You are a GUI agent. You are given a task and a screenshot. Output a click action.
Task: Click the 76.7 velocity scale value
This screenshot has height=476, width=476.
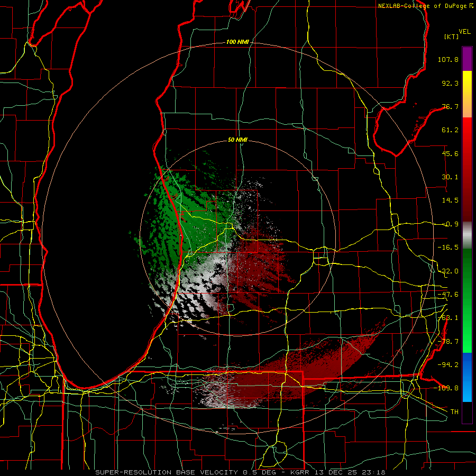[x=450, y=106]
